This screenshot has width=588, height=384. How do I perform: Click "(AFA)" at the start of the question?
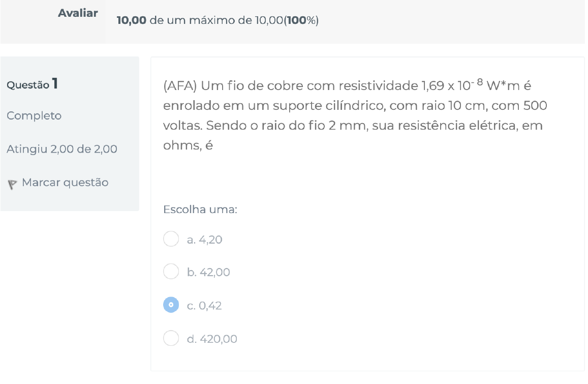pos(180,86)
